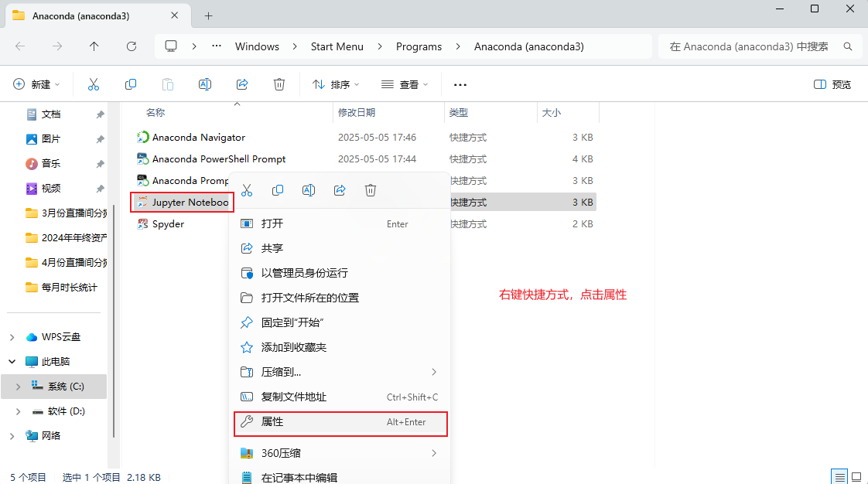Expand WPS云盘 in the sidebar
This screenshot has width=868, height=484.
coord(12,337)
